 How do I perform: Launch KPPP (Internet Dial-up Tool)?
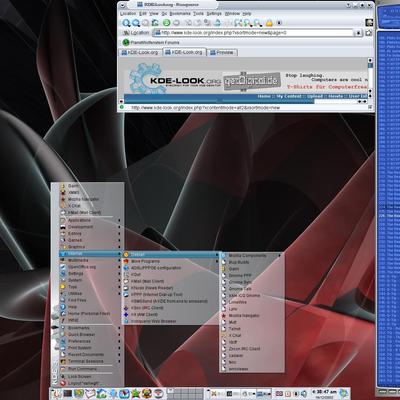click(x=171, y=295)
